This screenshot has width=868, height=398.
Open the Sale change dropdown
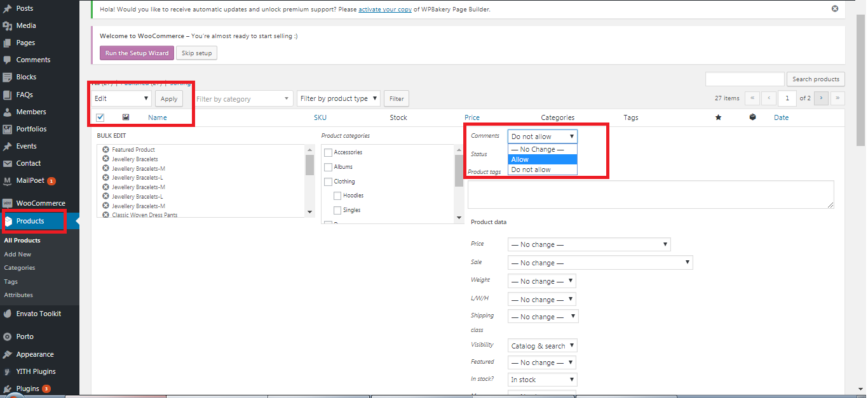[600, 263]
